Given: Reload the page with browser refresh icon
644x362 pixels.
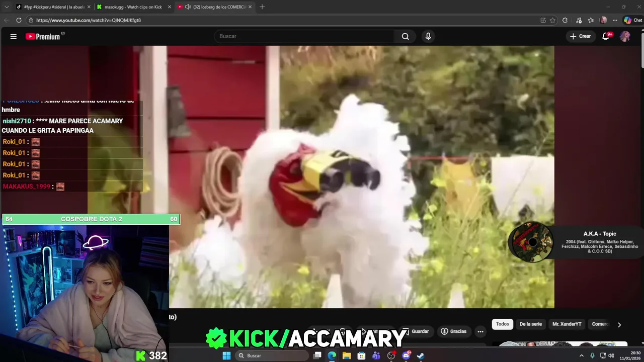Looking at the screenshot, I should pyautogui.click(x=19, y=20).
